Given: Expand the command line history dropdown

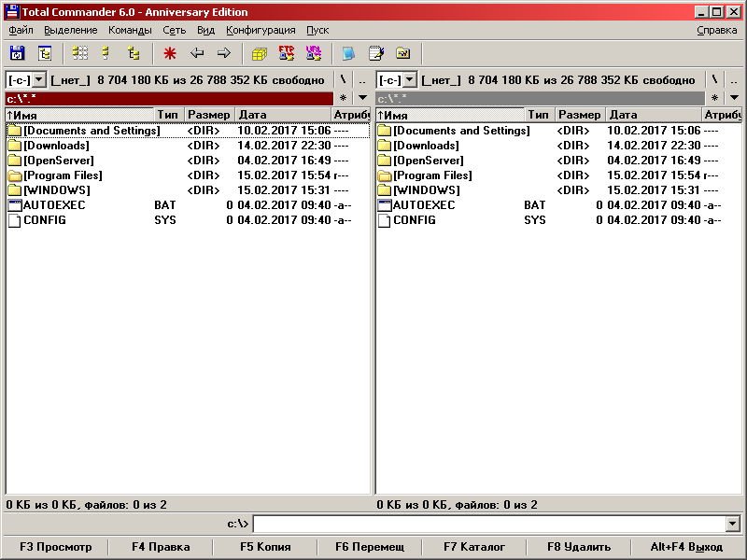Looking at the screenshot, I should [x=732, y=525].
